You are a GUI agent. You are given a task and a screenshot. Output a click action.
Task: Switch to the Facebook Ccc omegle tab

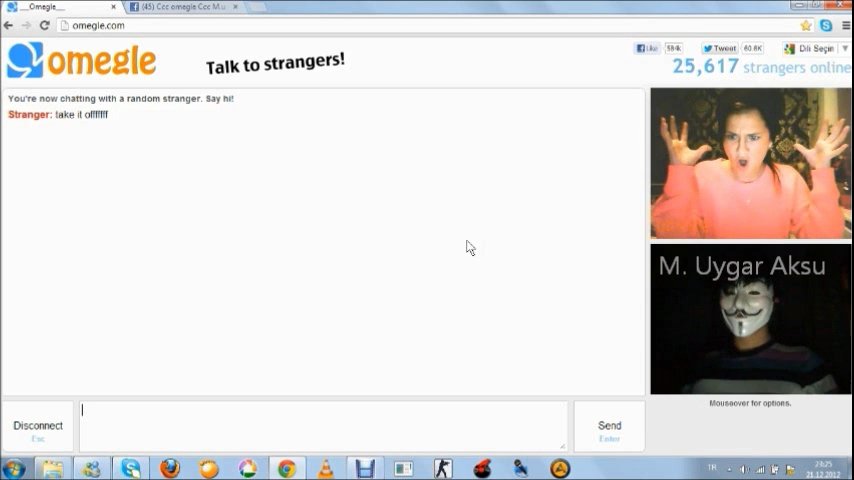[182, 7]
